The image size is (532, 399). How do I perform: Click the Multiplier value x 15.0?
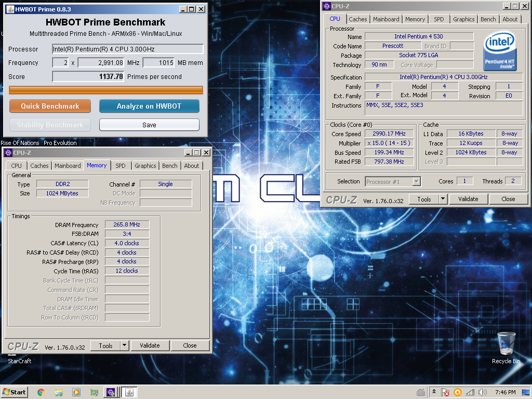pyautogui.click(x=389, y=143)
